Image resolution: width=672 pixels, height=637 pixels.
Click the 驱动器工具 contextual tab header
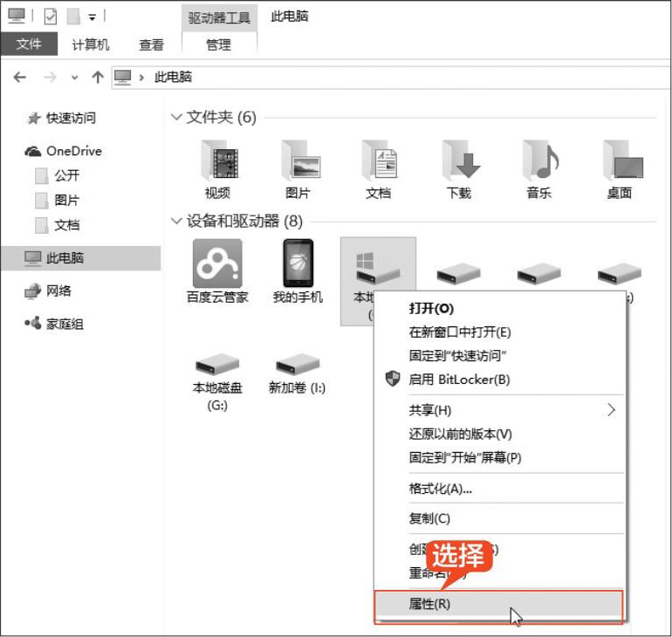219,18
